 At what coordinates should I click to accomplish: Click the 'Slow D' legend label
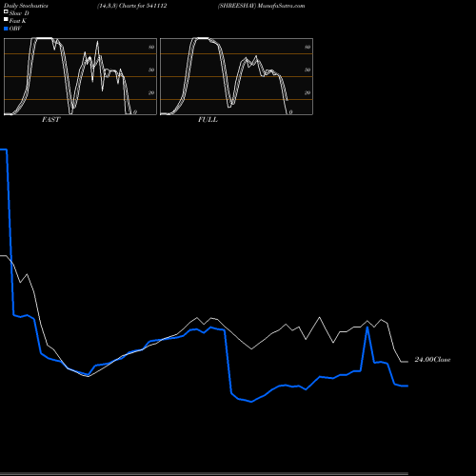click(19, 13)
